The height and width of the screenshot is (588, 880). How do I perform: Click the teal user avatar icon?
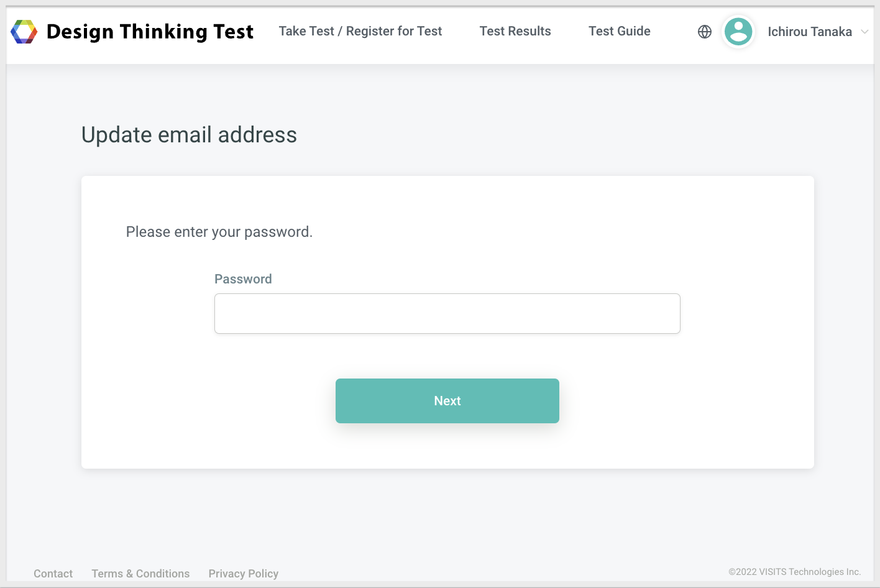coord(738,32)
